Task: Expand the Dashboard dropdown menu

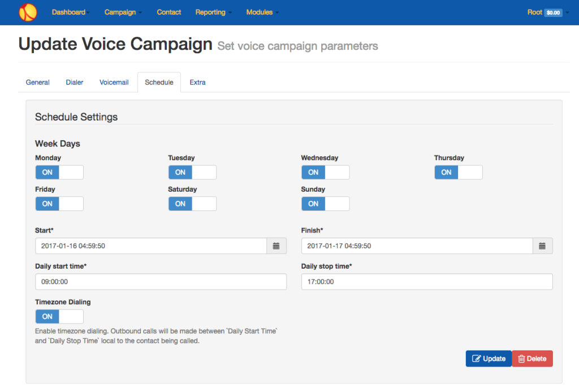Action: point(71,12)
